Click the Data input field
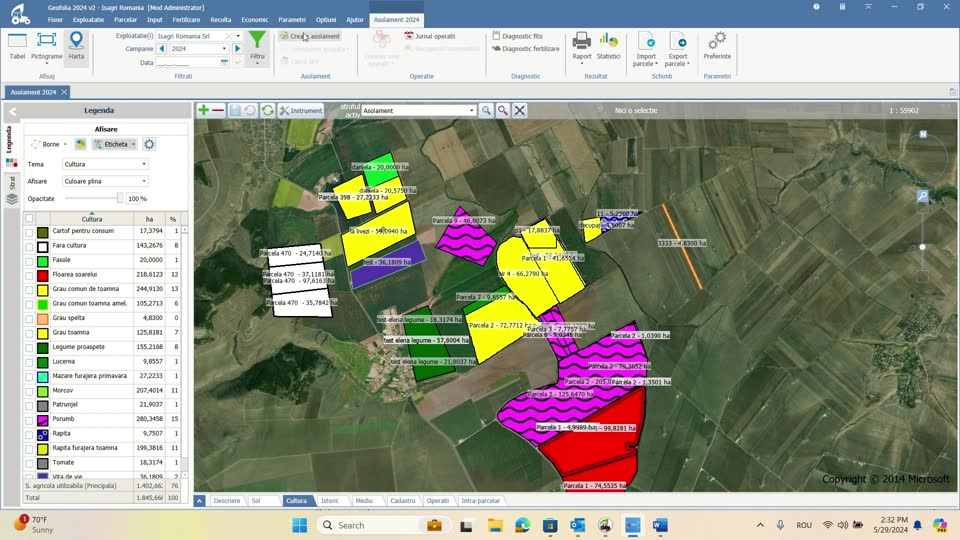The height and width of the screenshot is (540, 960). tap(187, 62)
